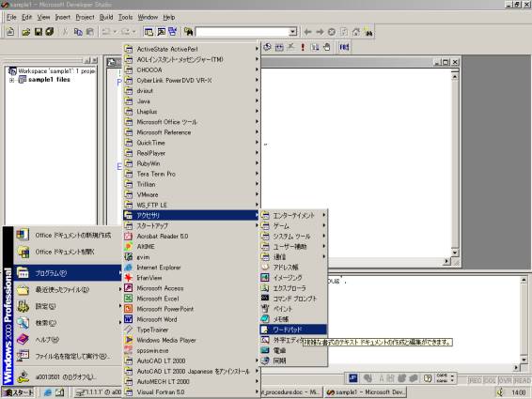
Task: Click Office ドキュメントの新規作成 entry
Action: [x=68, y=235]
